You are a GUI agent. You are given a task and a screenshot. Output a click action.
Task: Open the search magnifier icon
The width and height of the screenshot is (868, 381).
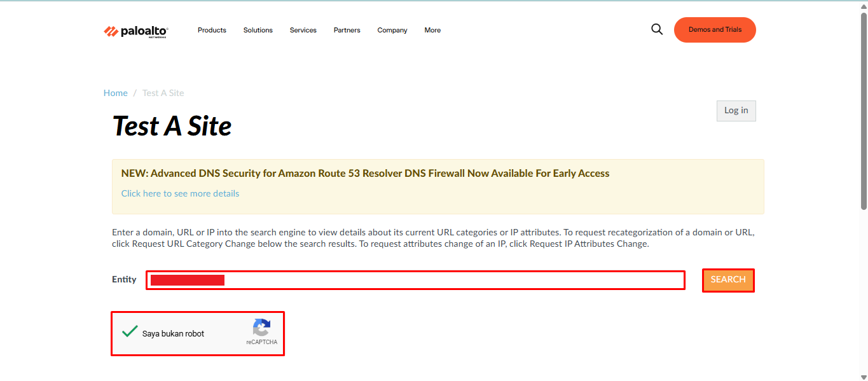pos(657,29)
